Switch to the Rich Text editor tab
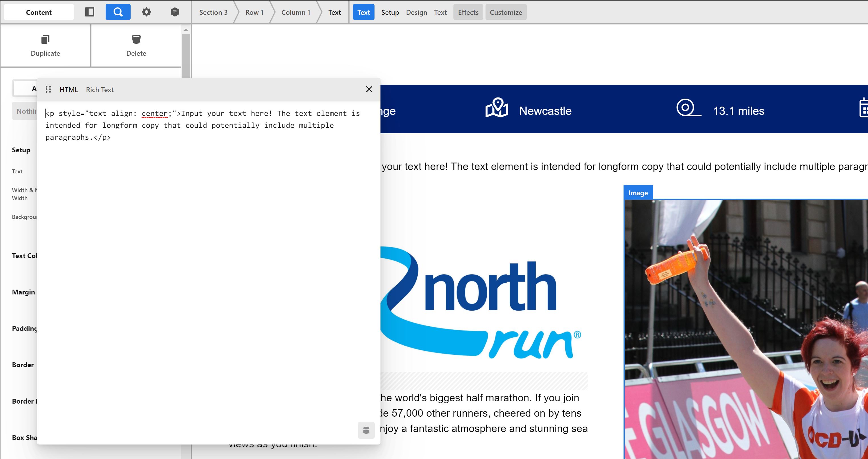Image resolution: width=868 pixels, height=459 pixels. [x=100, y=90]
